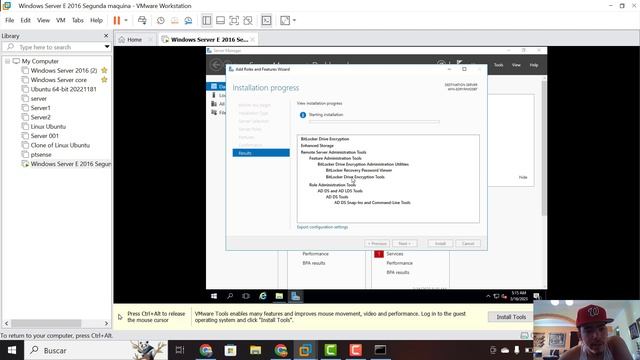Click the Send Ctrl+Alt+Del toolbar icon
640x360 pixels.
click(142, 20)
